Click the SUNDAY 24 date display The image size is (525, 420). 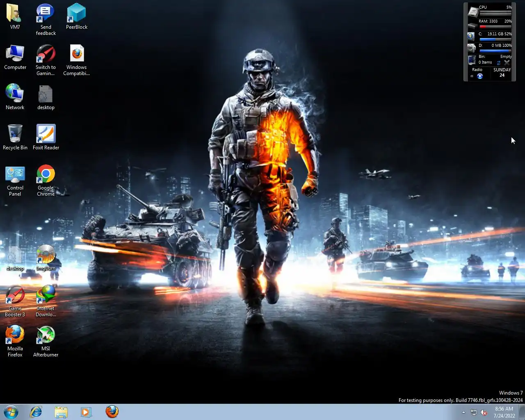(502, 72)
